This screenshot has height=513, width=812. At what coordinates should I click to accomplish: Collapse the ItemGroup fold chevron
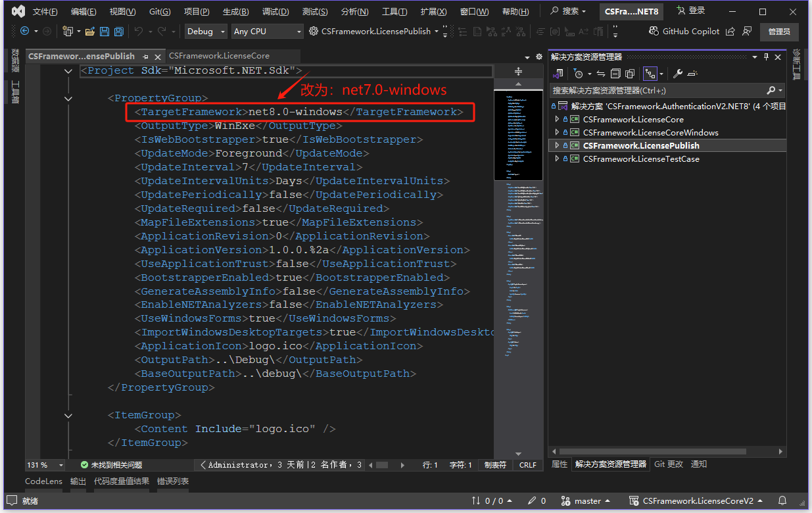click(68, 415)
